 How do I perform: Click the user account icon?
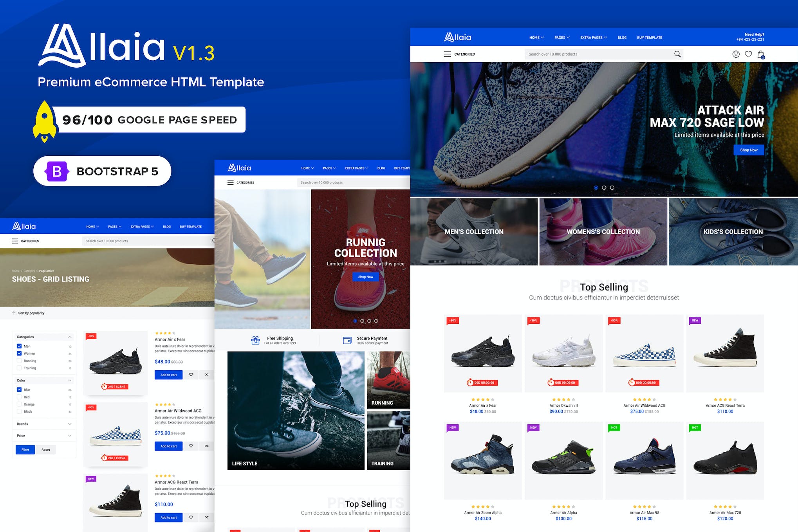coord(736,54)
